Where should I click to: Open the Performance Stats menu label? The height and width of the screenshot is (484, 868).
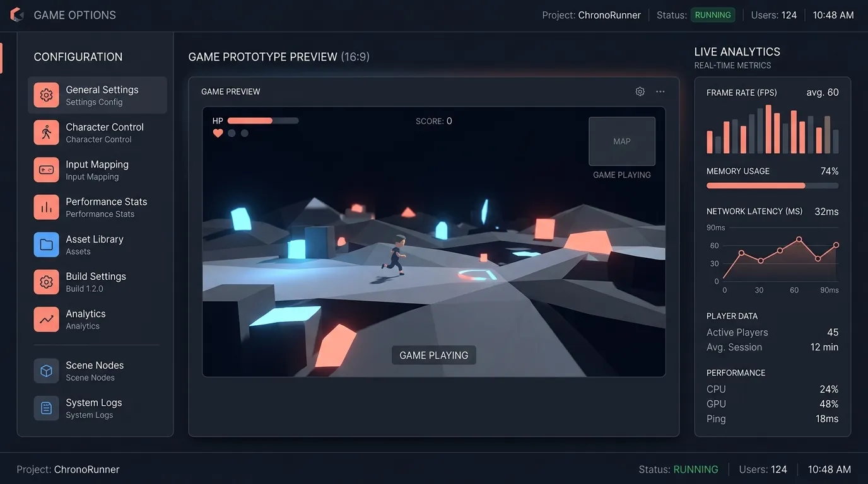pos(107,202)
